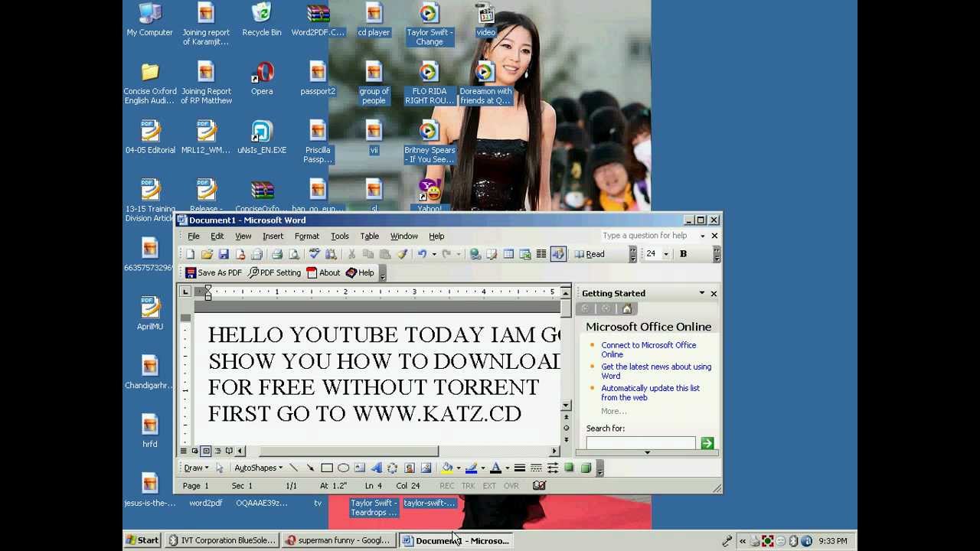Click the task pane Home icon
Viewport: 980px width, 551px height.
(x=626, y=308)
